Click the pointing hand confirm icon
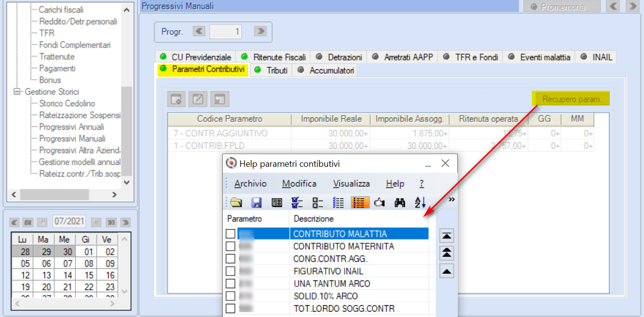Viewport: 644px width, 317px height. coord(379,202)
